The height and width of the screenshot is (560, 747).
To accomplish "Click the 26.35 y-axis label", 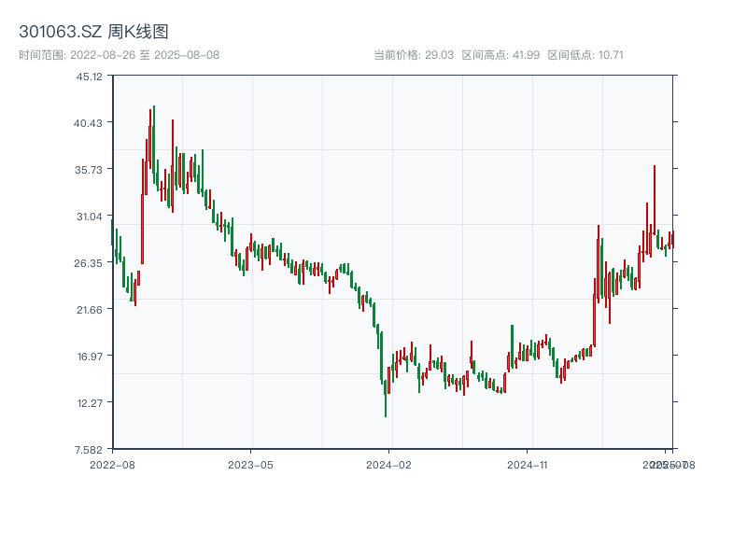I will click(90, 263).
